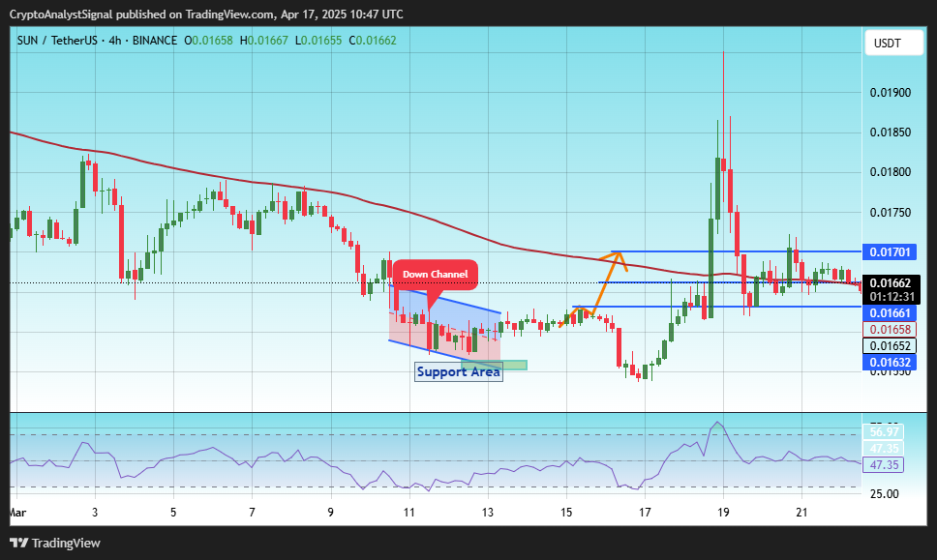937x560 pixels.
Task: Click the 0.01900 price axis tick
Action: [891, 93]
